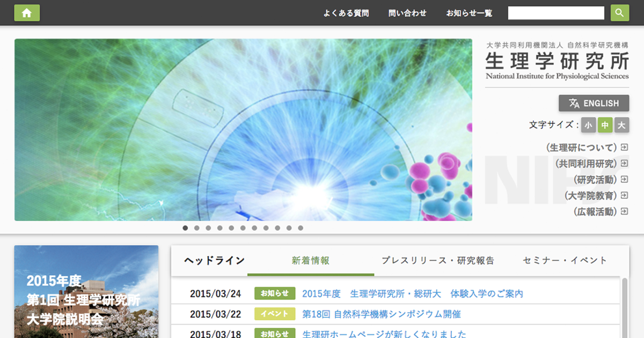The width and height of the screenshot is (644, 338).
Task: Open 2015年度 体験入学のご案内 news link
Action: [413, 293]
